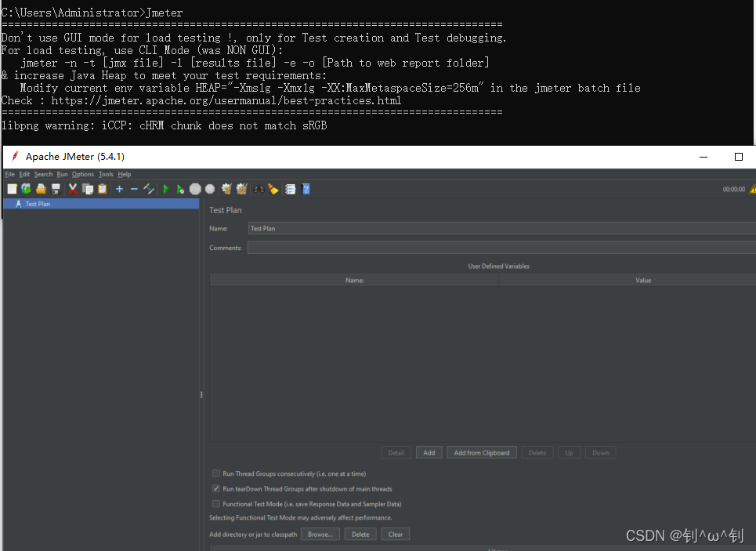Open the Run menu
756x551 pixels.
coord(62,174)
